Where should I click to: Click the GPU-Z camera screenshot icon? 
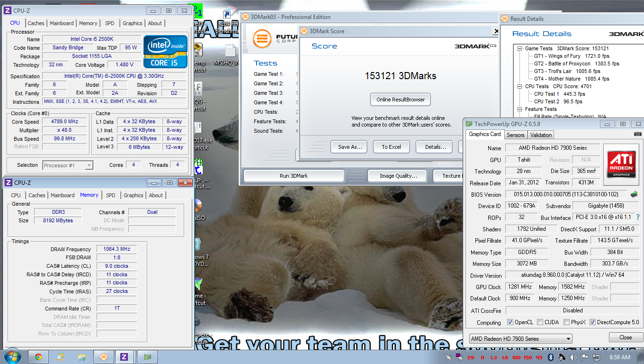[638, 135]
